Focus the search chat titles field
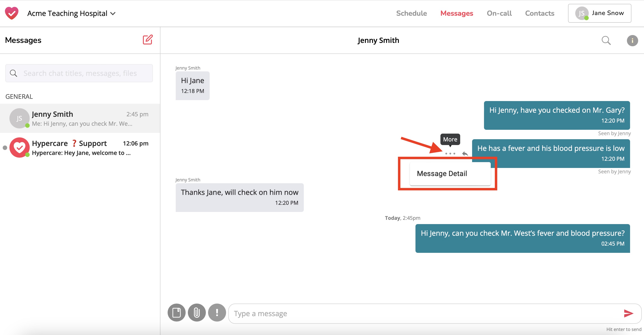The image size is (644, 335). (x=79, y=73)
